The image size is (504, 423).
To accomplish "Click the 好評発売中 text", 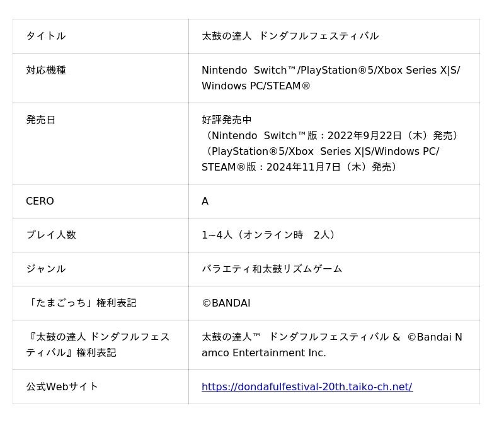I will click(x=227, y=120).
